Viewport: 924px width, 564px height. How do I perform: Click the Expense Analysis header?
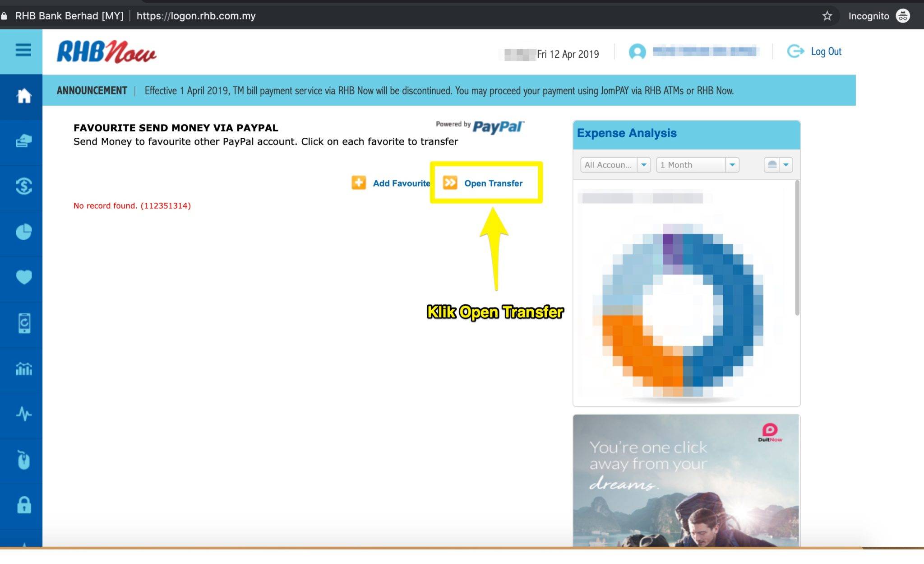pos(686,134)
